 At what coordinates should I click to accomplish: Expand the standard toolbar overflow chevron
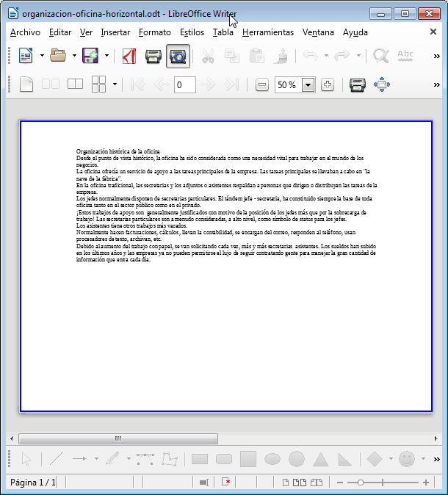(437, 57)
